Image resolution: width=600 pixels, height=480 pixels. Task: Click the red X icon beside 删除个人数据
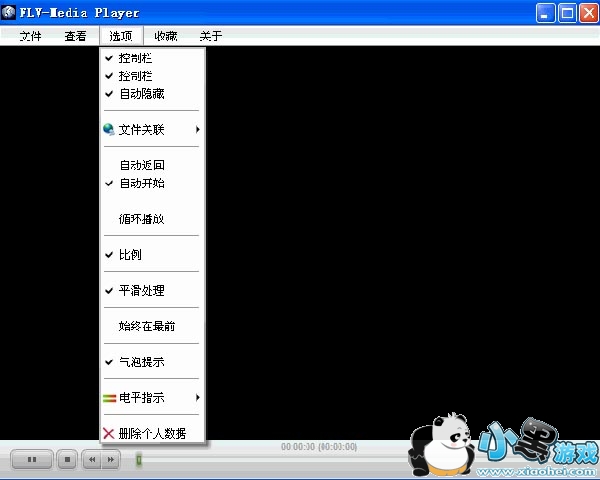click(x=109, y=433)
